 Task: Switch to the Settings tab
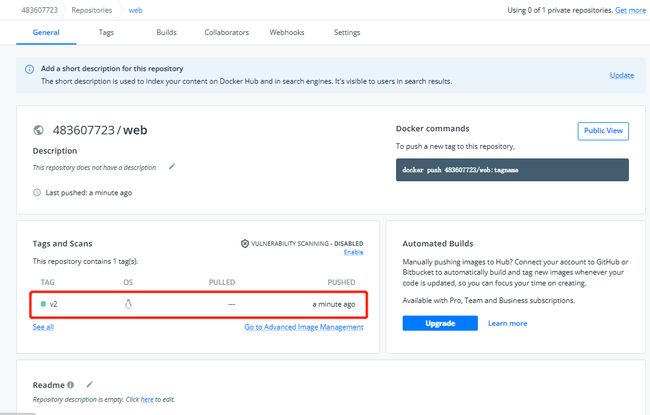pos(347,32)
